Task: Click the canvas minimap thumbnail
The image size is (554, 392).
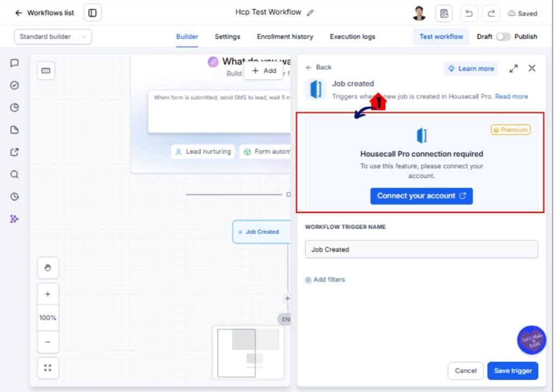Action: pos(248,353)
